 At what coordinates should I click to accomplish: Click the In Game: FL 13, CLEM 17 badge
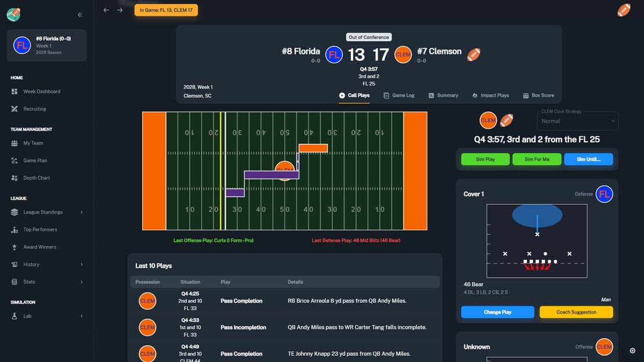point(166,10)
